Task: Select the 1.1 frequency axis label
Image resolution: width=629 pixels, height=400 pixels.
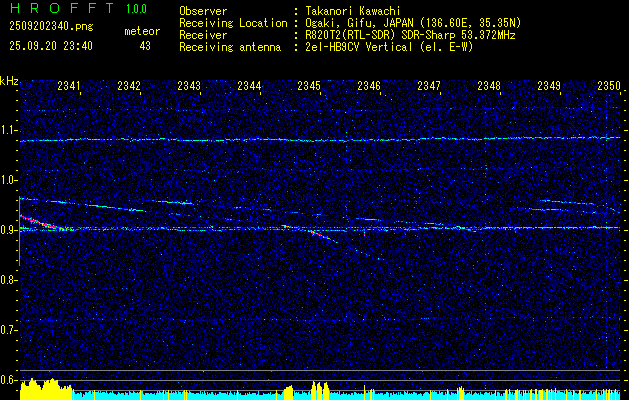Action: [x=9, y=130]
